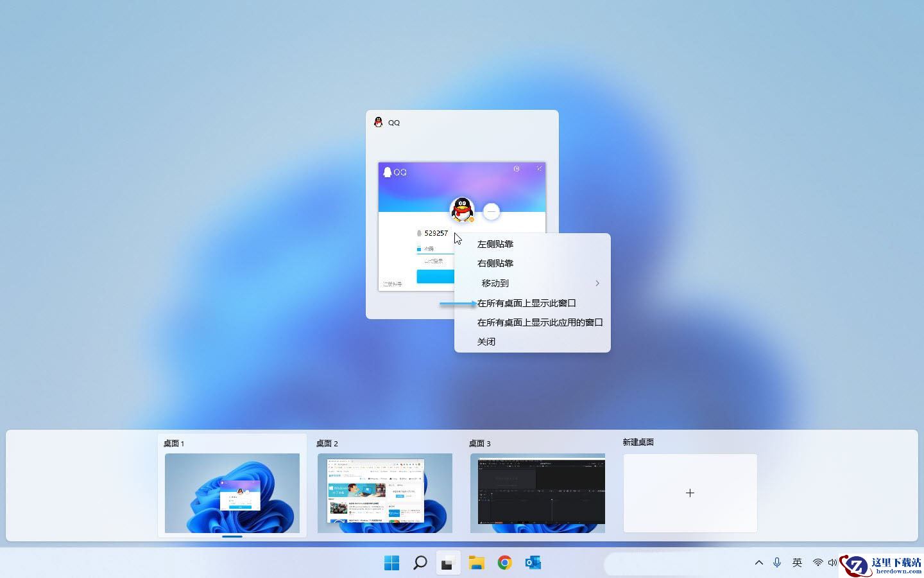Click the QQ account number 529257
This screenshot has width=924, height=578.
[436, 233]
